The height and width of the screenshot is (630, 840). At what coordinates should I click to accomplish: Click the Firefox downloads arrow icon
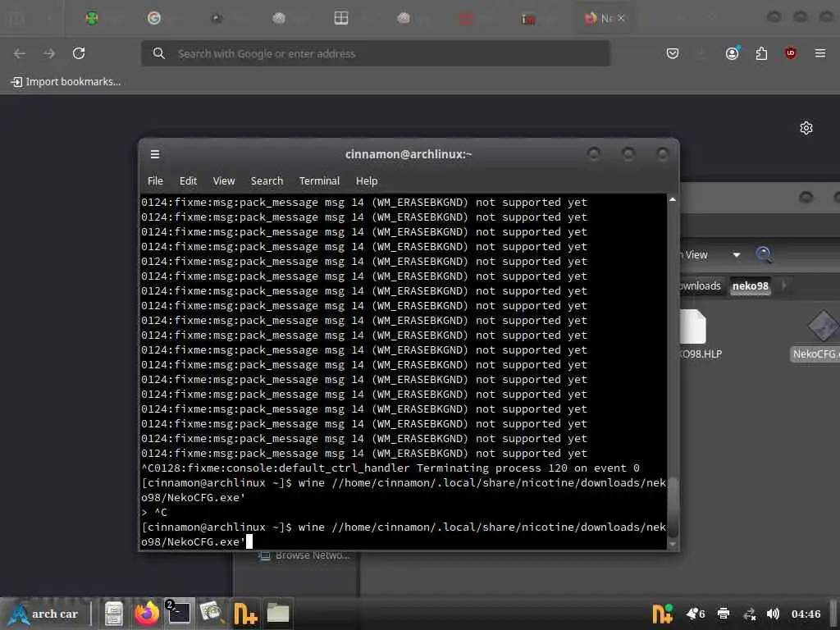tap(702, 53)
